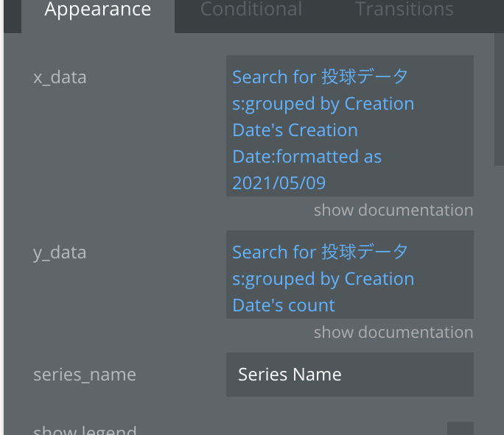504x435 pixels.
Task: Select x_data's 'Date's Creation' expression line
Action: tap(295, 130)
